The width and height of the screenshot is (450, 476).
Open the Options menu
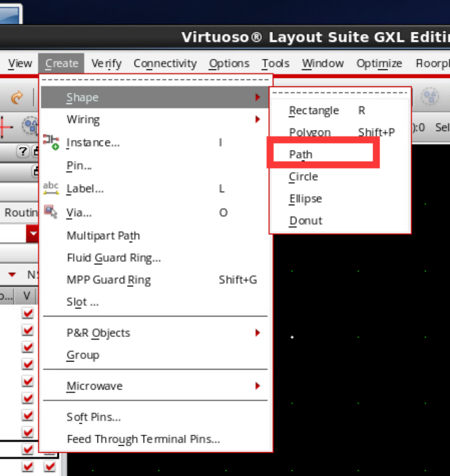(229, 64)
